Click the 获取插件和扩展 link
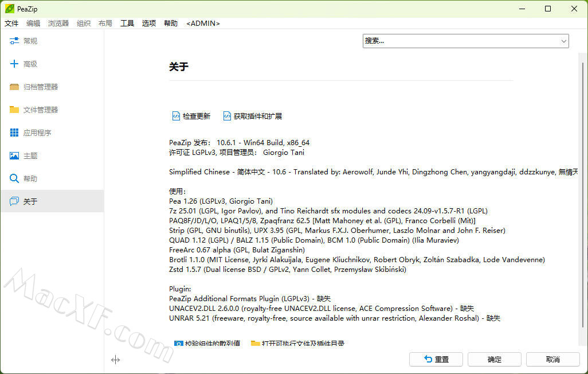This screenshot has height=374, width=588. (x=258, y=116)
